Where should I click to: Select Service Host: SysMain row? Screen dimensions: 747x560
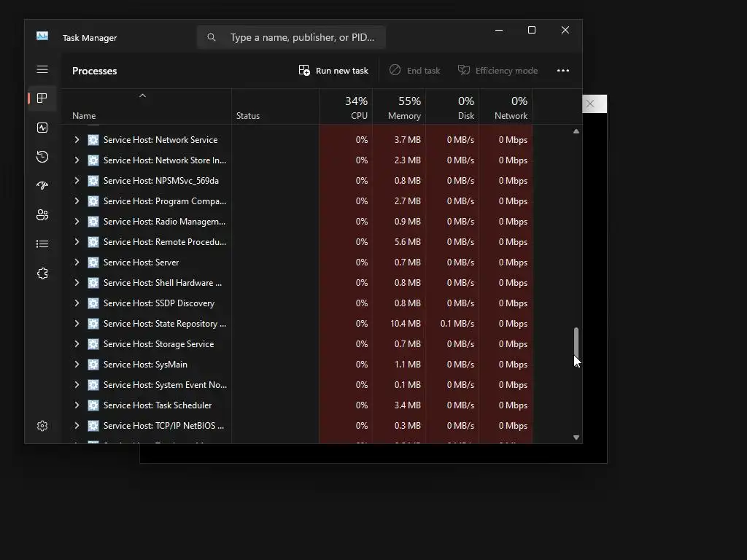point(298,365)
